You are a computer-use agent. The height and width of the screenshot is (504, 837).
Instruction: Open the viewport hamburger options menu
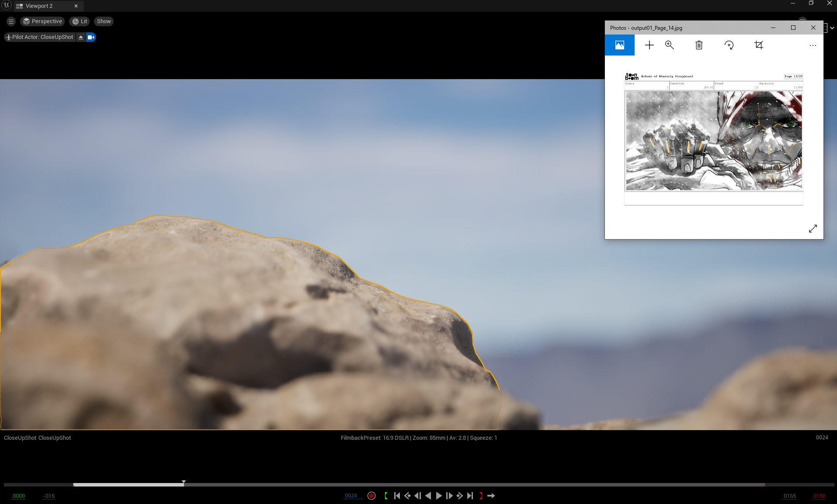pyautogui.click(x=11, y=21)
